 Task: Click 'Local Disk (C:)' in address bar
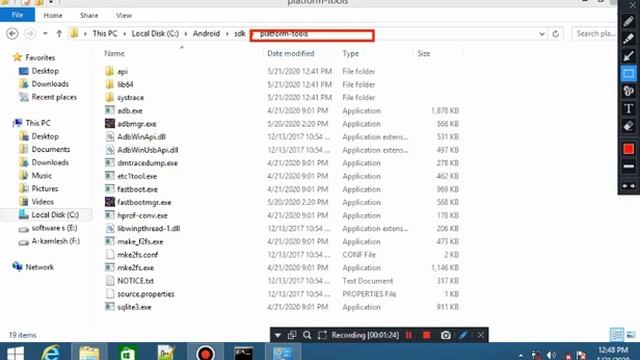click(x=155, y=33)
